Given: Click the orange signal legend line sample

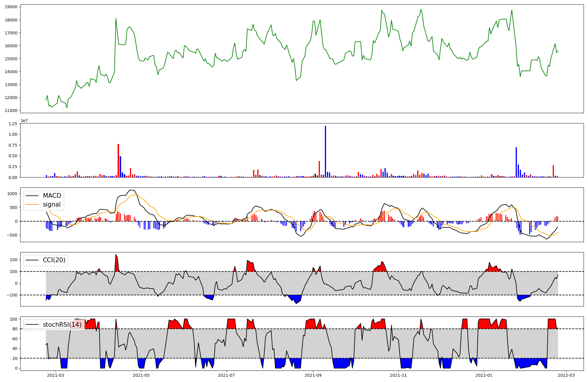Looking at the screenshot, I should [x=32, y=205].
